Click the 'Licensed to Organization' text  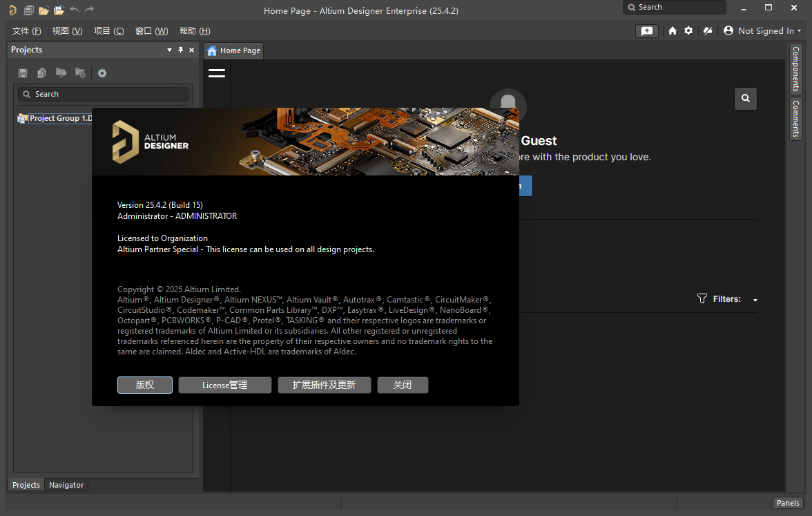coord(163,238)
